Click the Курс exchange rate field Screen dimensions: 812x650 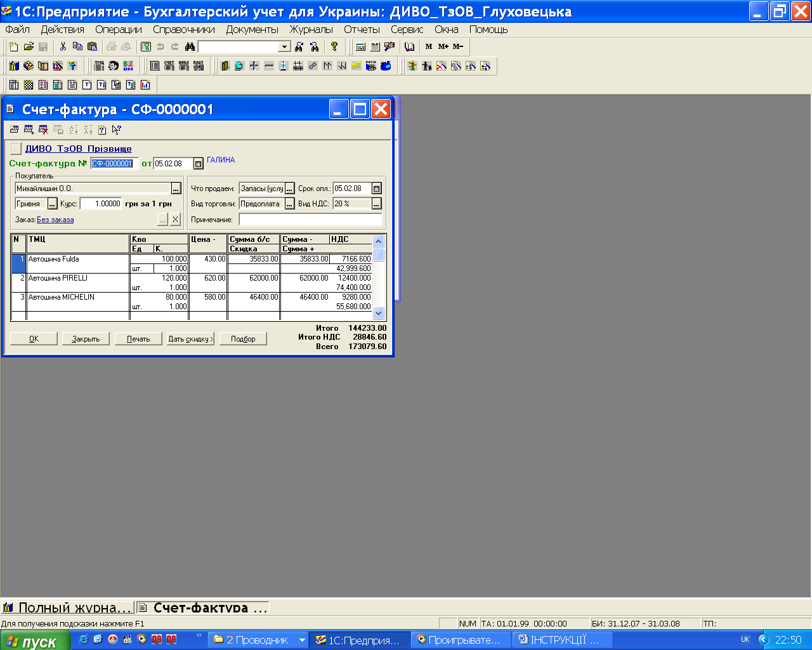click(100, 204)
